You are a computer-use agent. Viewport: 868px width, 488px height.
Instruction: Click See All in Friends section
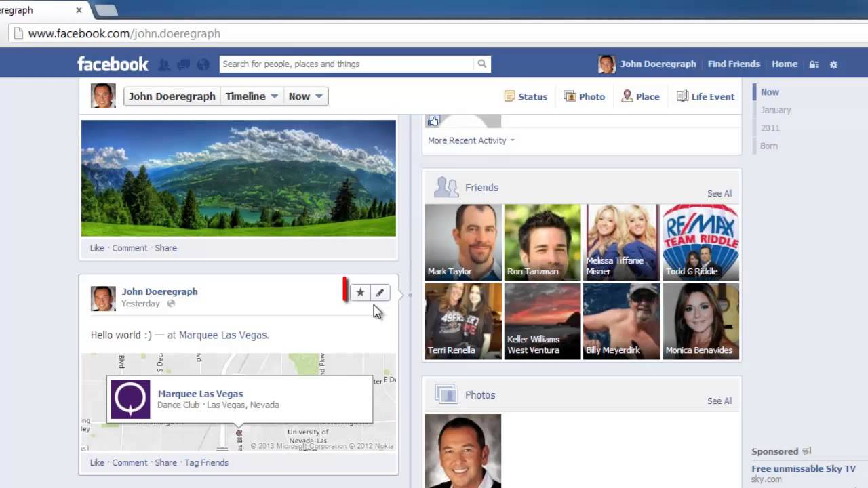tap(719, 193)
